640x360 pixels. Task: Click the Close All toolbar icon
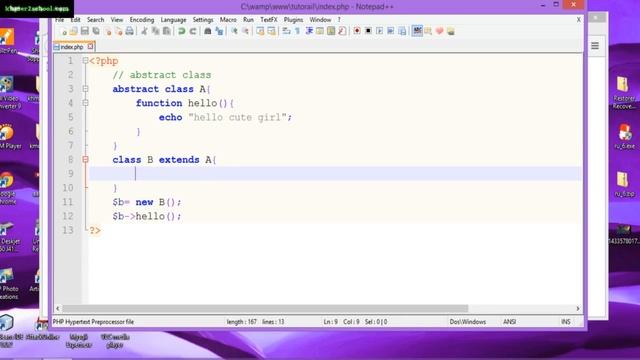click(x=118, y=31)
